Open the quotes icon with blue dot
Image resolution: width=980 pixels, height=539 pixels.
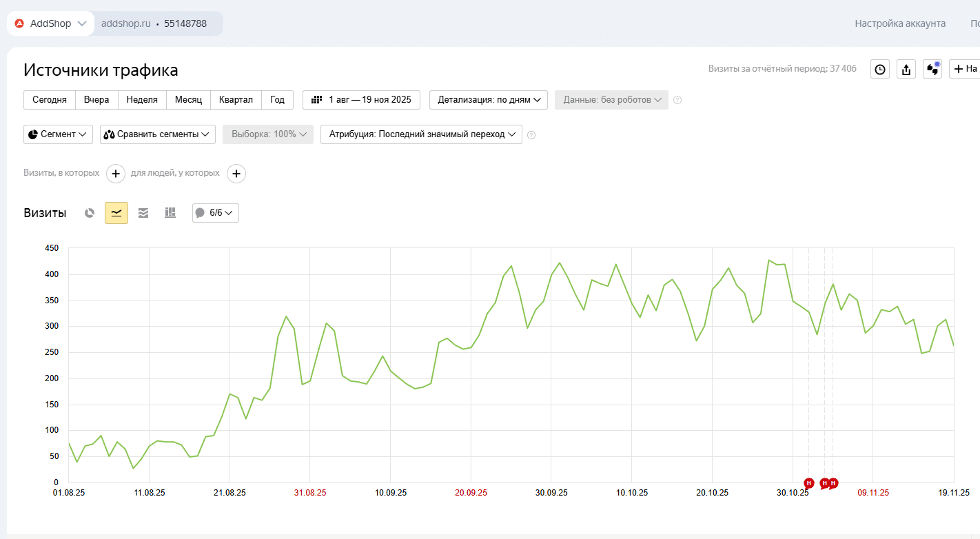[x=932, y=69]
